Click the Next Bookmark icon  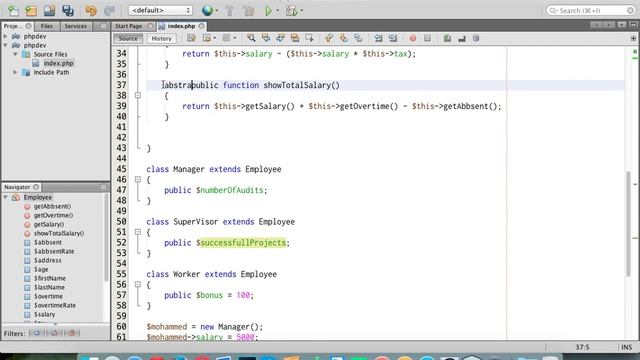[x=344, y=38]
